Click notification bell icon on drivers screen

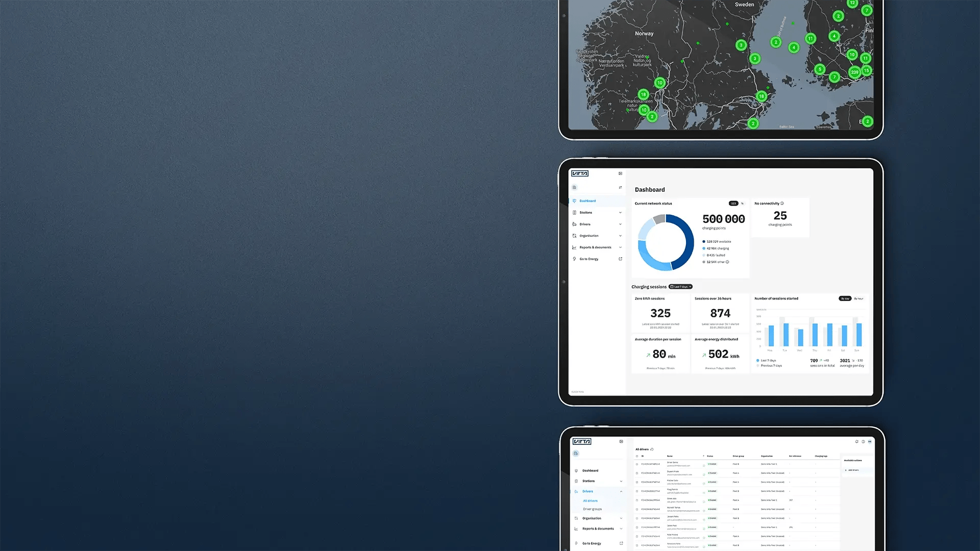tap(856, 442)
